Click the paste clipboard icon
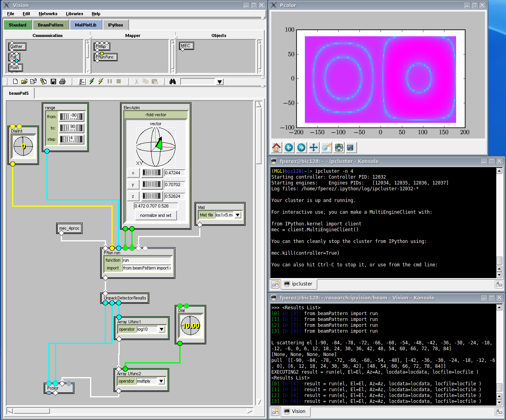The width and height of the screenshot is (506, 420). 155,82
